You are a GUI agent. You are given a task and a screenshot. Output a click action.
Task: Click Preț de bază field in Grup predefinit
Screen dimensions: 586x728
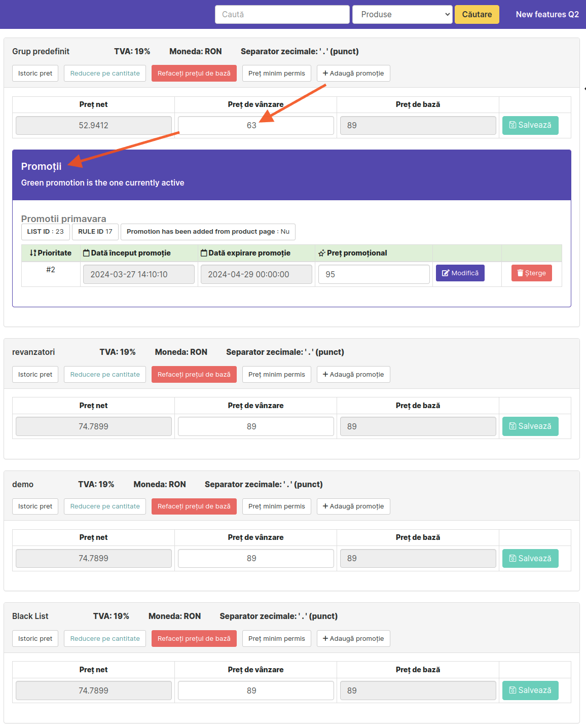418,125
